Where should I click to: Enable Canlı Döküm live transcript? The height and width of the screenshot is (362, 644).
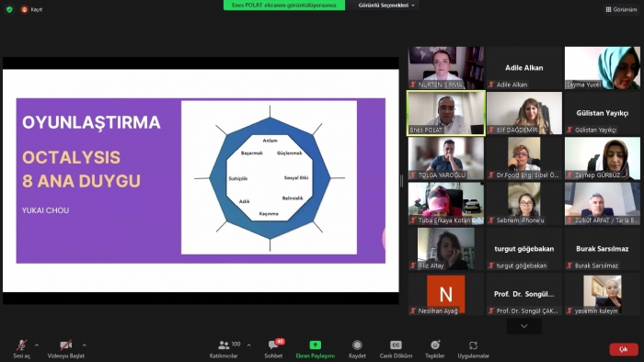[x=396, y=349]
